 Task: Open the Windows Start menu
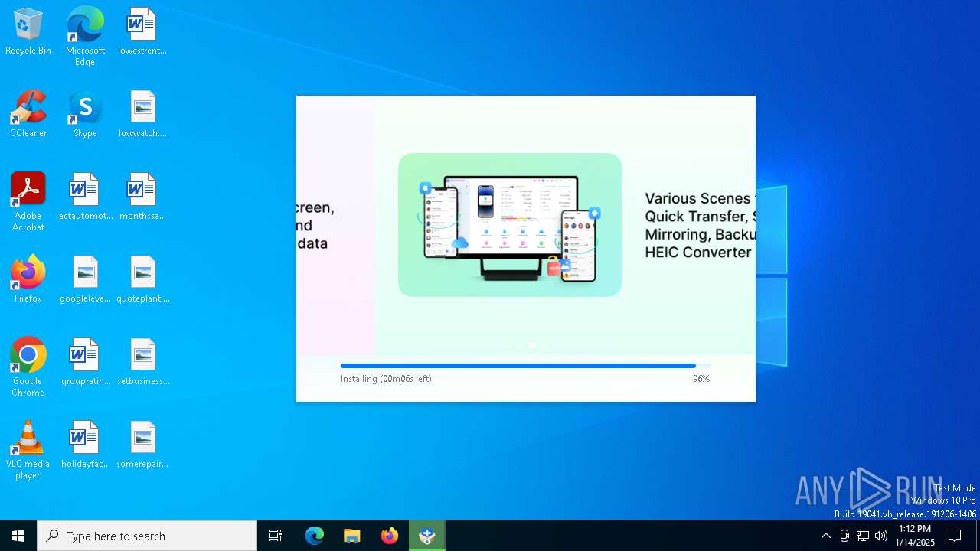[x=18, y=536]
